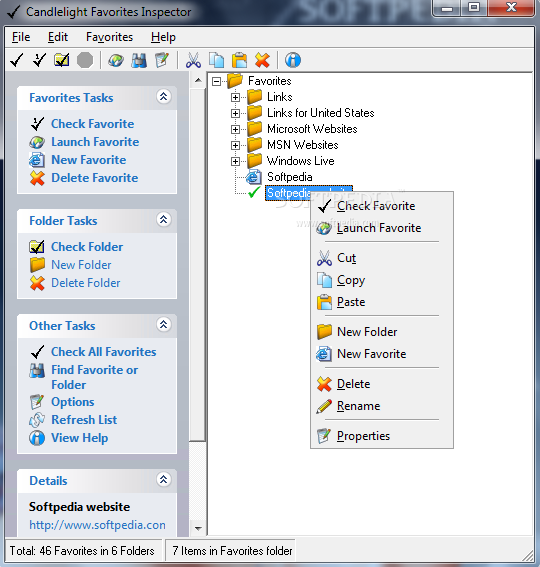Click the Copy toolbar icon
Viewport: 540px width, 567px height.
(217, 60)
